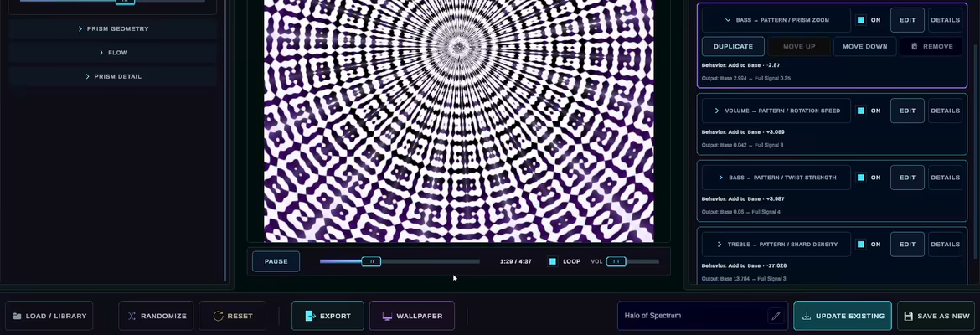
Task: Click the Update Existing button
Action: pyautogui.click(x=843, y=317)
